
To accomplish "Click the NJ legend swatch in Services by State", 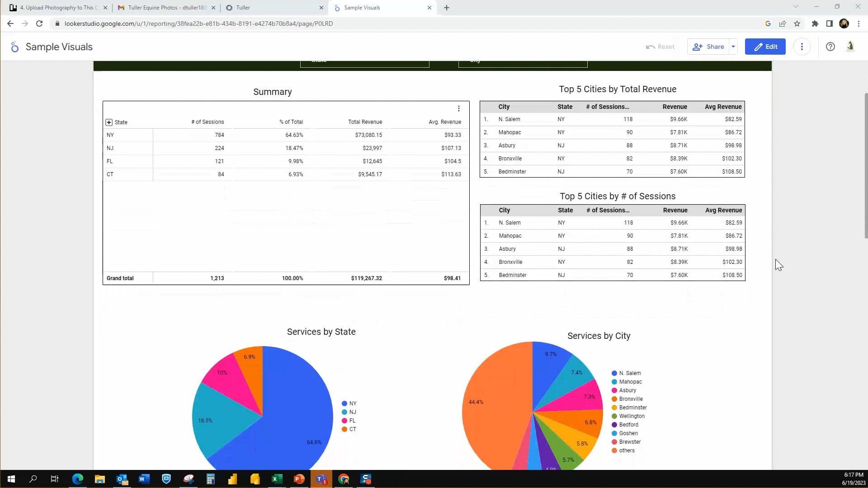I will pos(344,412).
